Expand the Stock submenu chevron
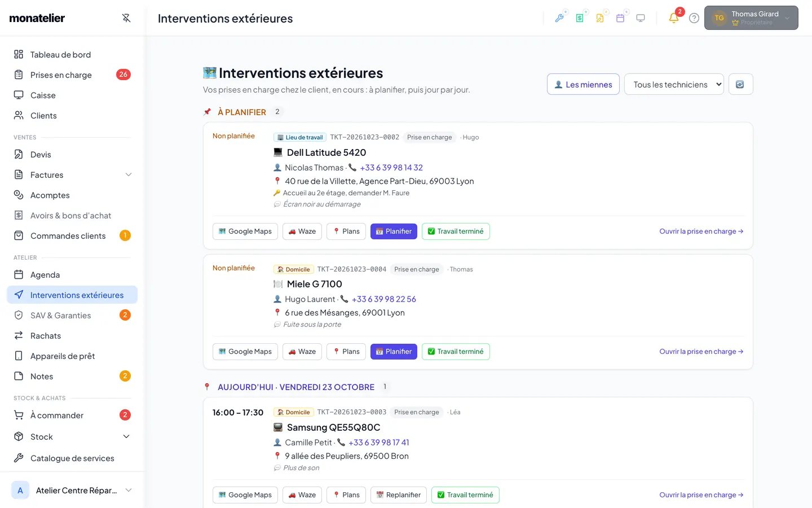 pyautogui.click(x=126, y=436)
